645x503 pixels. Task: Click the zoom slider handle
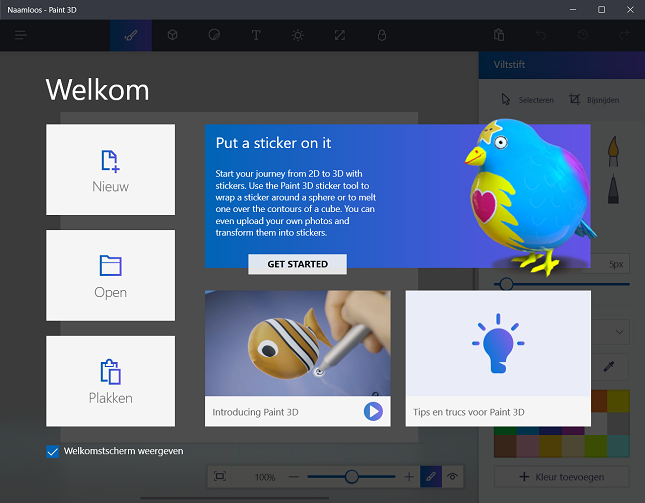[x=351, y=477]
